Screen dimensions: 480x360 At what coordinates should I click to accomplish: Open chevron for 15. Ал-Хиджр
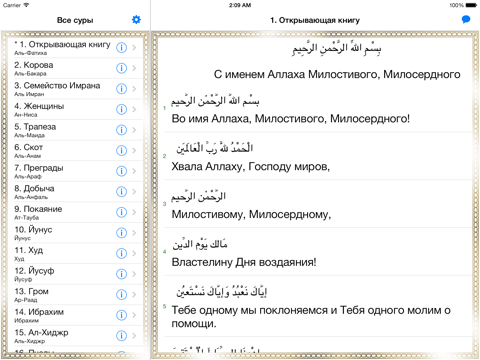tap(134, 336)
